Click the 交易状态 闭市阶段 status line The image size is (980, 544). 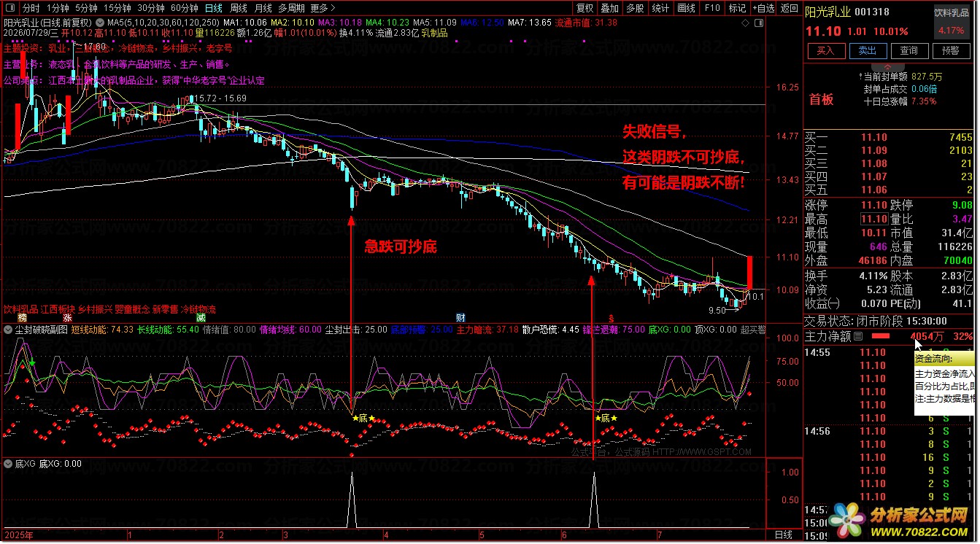[x=875, y=321]
